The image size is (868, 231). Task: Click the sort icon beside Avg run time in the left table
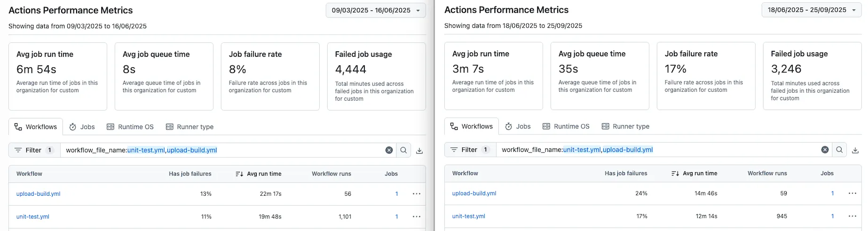click(239, 174)
